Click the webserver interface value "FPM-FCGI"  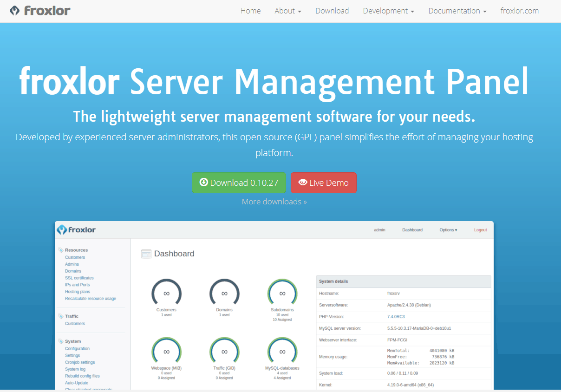[x=398, y=340]
